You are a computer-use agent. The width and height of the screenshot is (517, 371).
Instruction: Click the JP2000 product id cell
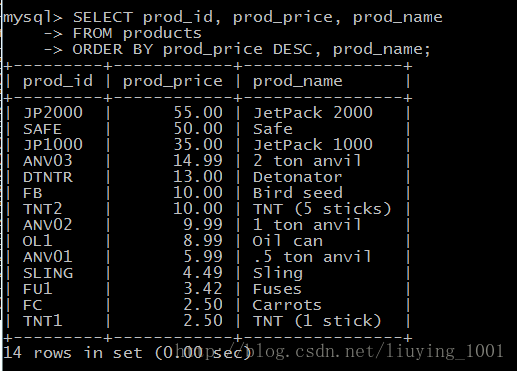pos(53,113)
